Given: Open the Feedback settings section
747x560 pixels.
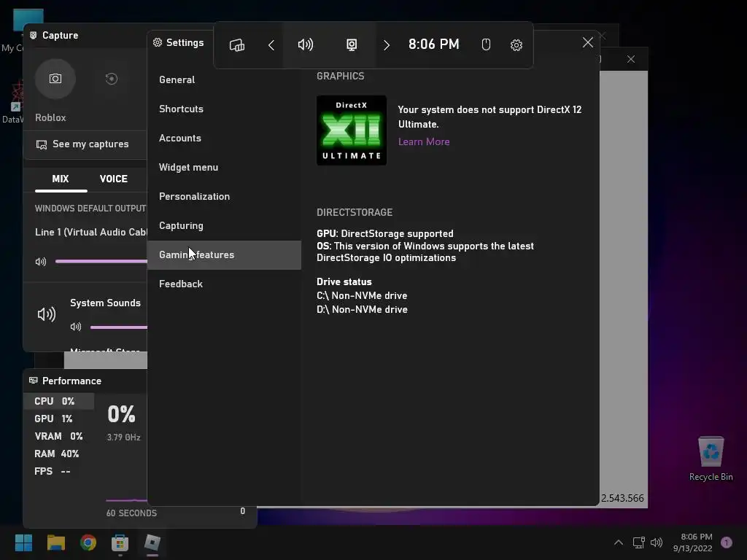Looking at the screenshot, I should pyautogui.click(x=225, y=284).
